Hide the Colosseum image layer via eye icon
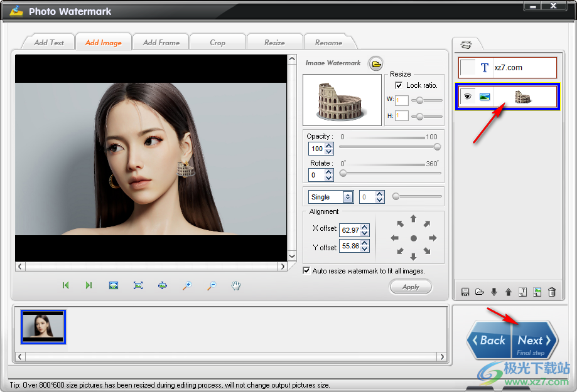Screen dimensions: 577x392 coord(467,97)
